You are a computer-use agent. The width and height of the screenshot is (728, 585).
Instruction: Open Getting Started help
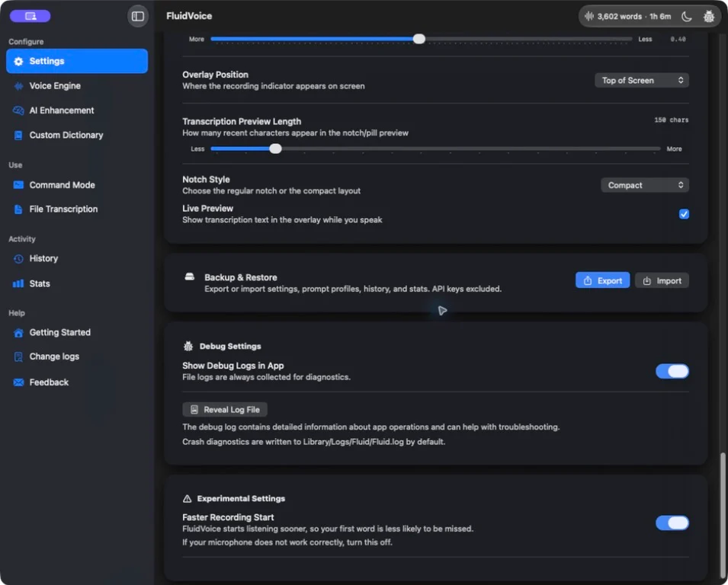(x=77, y=333)
